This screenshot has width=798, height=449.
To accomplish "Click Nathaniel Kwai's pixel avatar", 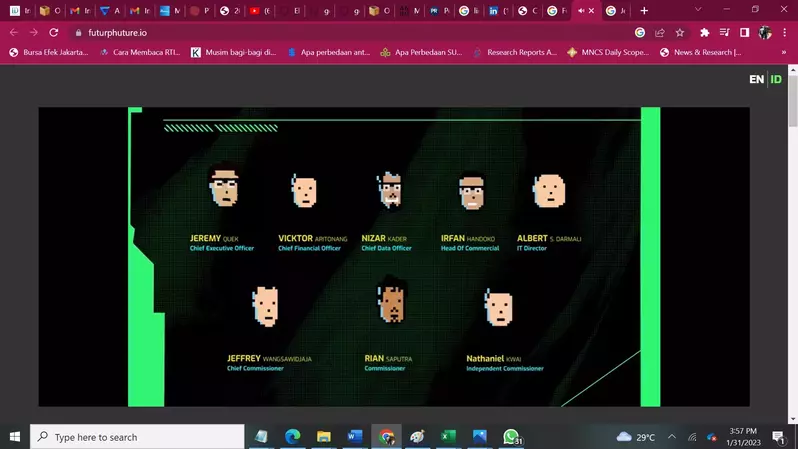I will click(499, 307).
